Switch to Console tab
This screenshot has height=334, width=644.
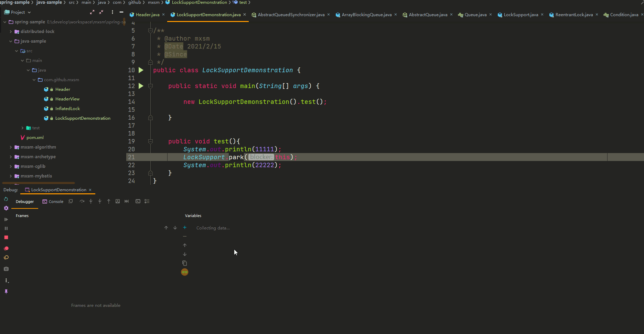(53, 202)
